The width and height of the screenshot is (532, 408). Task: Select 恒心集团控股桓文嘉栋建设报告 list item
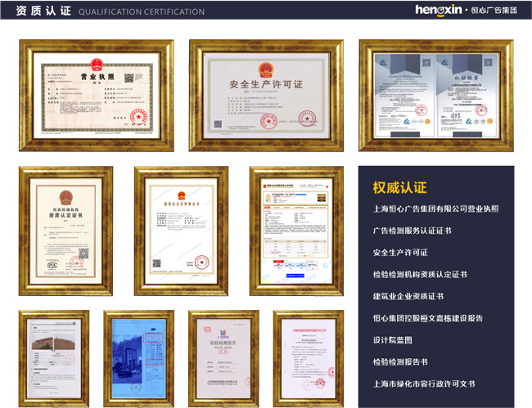tap(428, 318)
